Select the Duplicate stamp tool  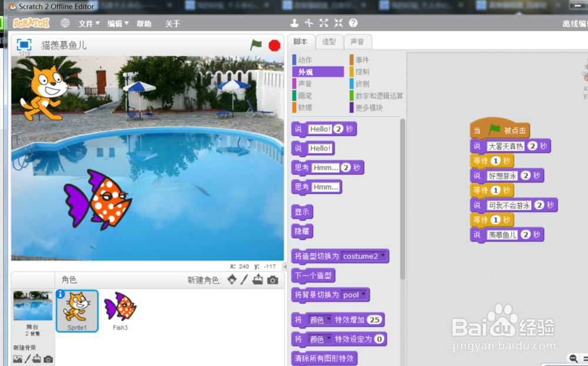295,24
